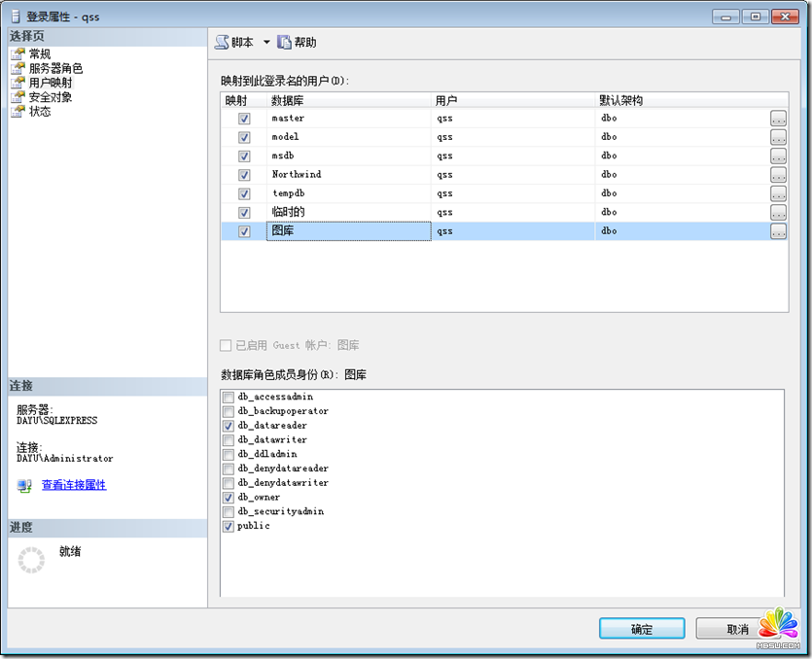Enable the db_datawriter role checkbox

[x=229, y=440]
